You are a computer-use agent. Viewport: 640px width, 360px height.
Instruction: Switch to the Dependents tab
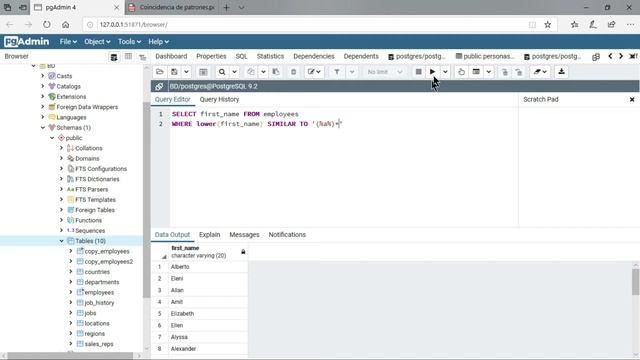point(361,56)
